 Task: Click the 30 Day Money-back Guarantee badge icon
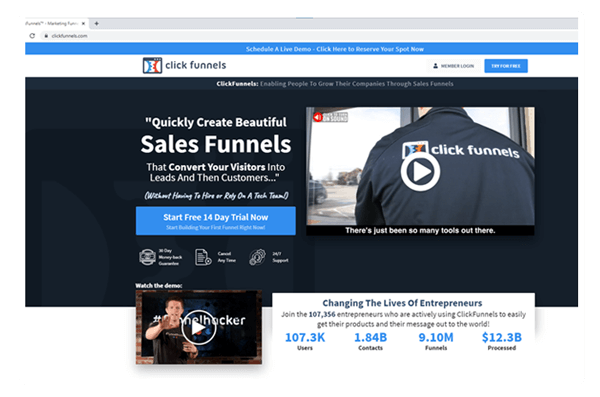pos(147,257)
